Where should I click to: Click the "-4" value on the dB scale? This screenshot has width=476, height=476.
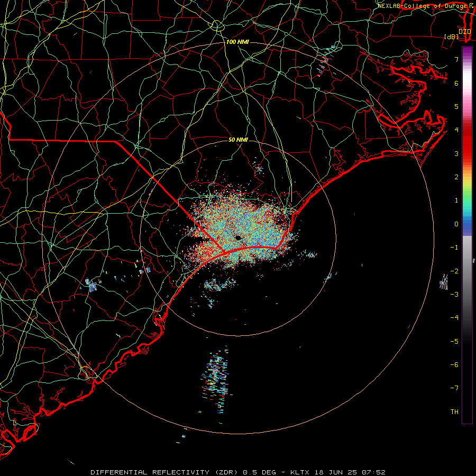pos(454,317)
